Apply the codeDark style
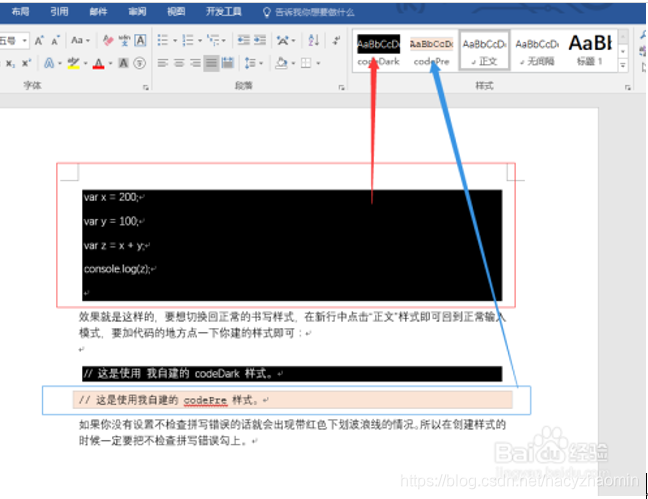The image size is (648, 499). 379,50
